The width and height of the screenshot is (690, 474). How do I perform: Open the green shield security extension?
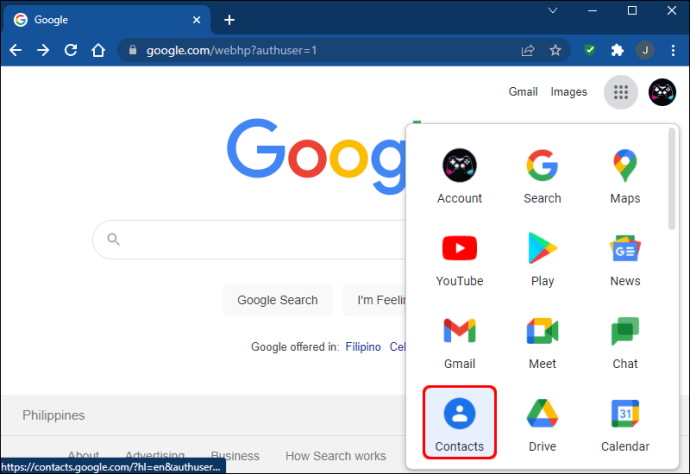coord(590,50)
